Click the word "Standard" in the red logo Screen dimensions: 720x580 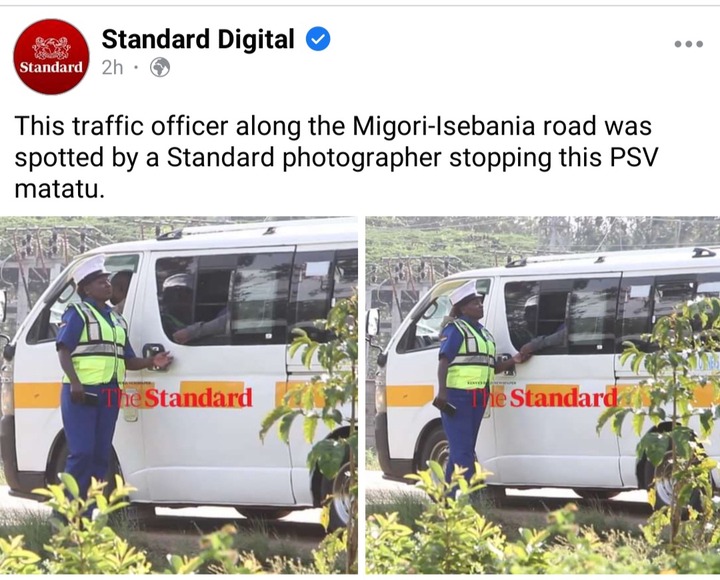point(51,68)
